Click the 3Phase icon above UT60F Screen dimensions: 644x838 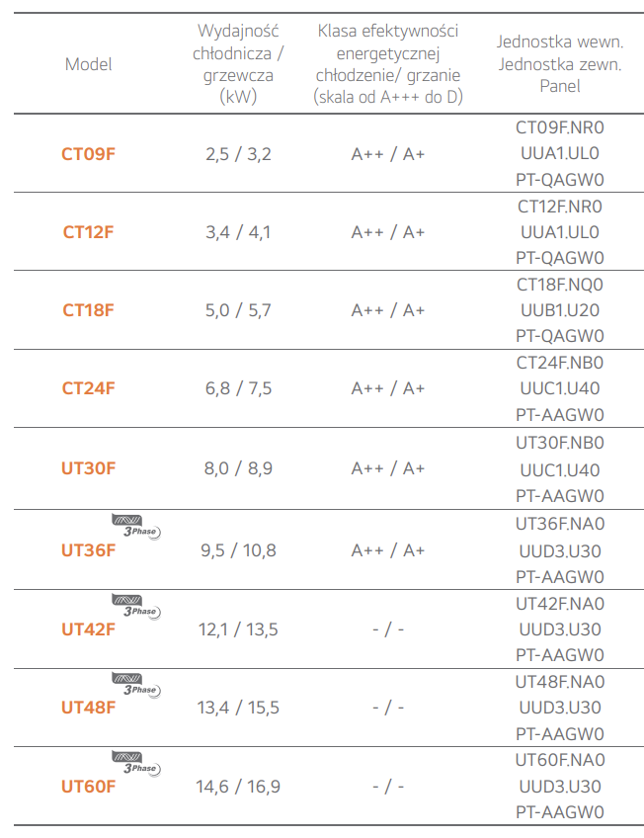coord(136,764)
